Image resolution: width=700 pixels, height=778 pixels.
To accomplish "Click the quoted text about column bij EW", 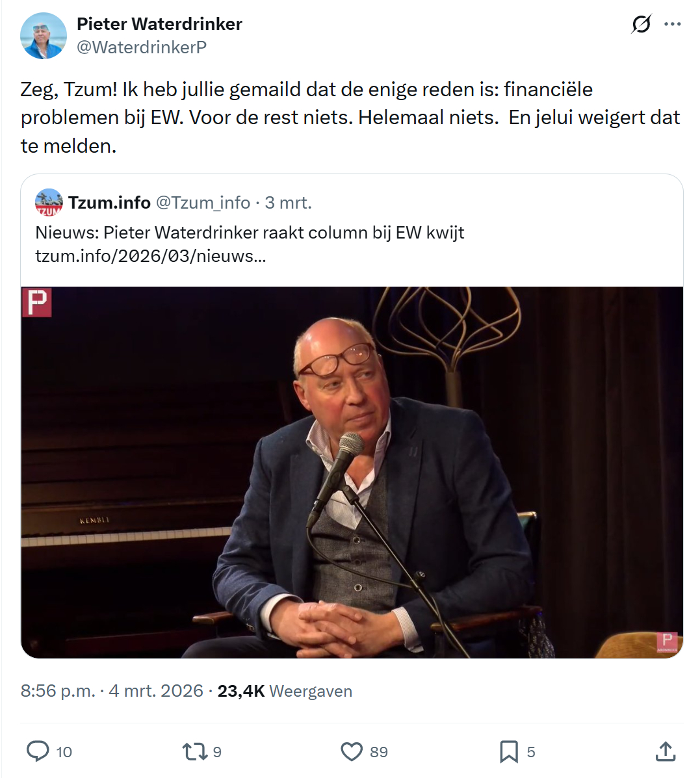I will (x=250, y=232).
